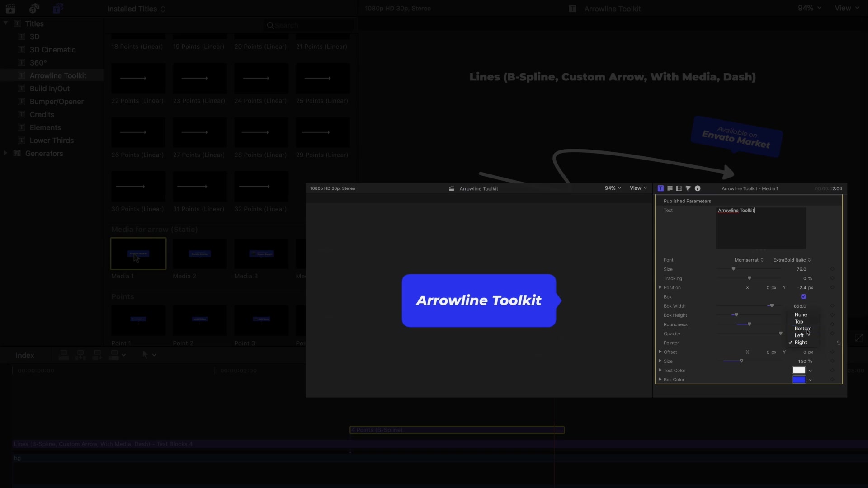868x488 pixels.
Task: Select the 3D Cinematic category
Action: 52,50
